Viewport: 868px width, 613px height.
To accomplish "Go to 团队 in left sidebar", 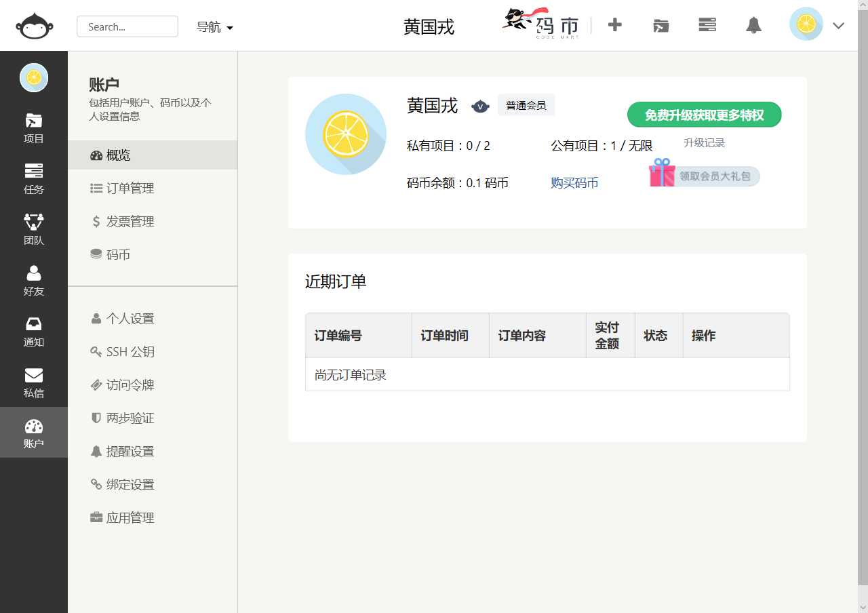I will click(x=34, y=230).
